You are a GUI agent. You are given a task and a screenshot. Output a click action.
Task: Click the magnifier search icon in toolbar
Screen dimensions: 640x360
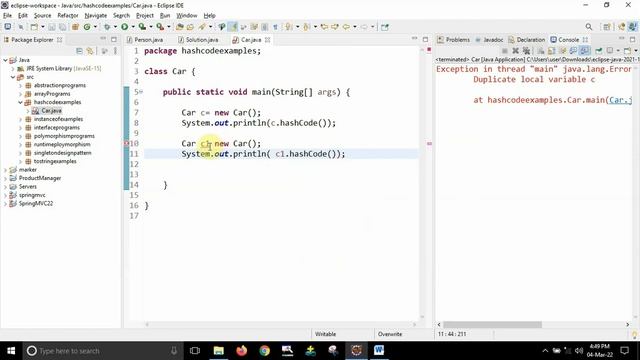click(589, 27)
